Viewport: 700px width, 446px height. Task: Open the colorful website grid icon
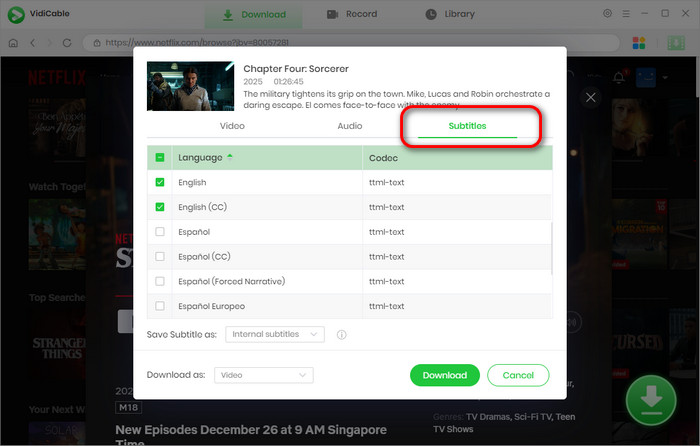pos(639,43)
